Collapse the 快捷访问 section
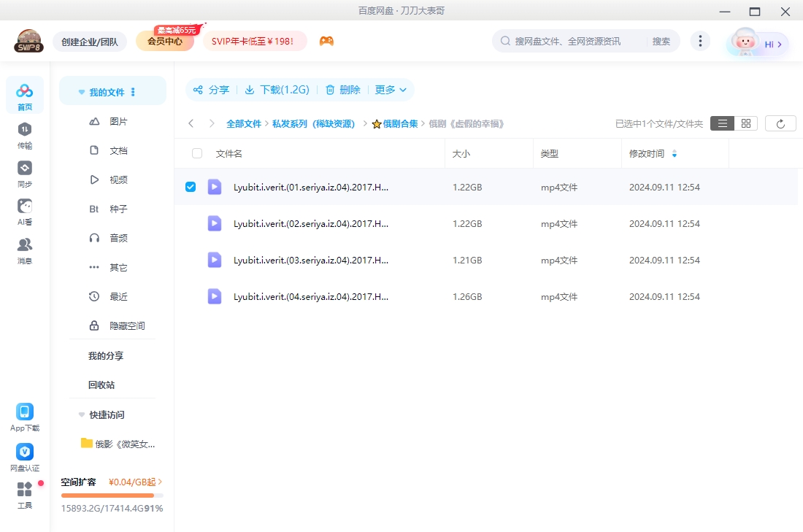 click(81, 415)
